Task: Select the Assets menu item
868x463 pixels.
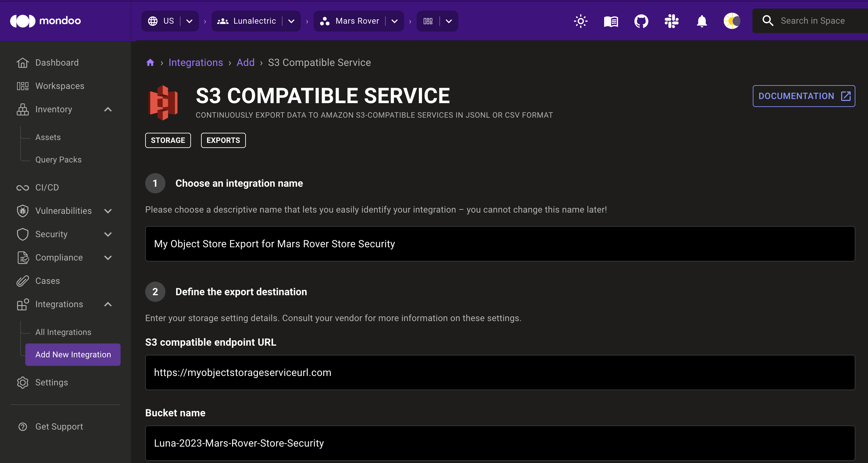Action: coord(48,137)
